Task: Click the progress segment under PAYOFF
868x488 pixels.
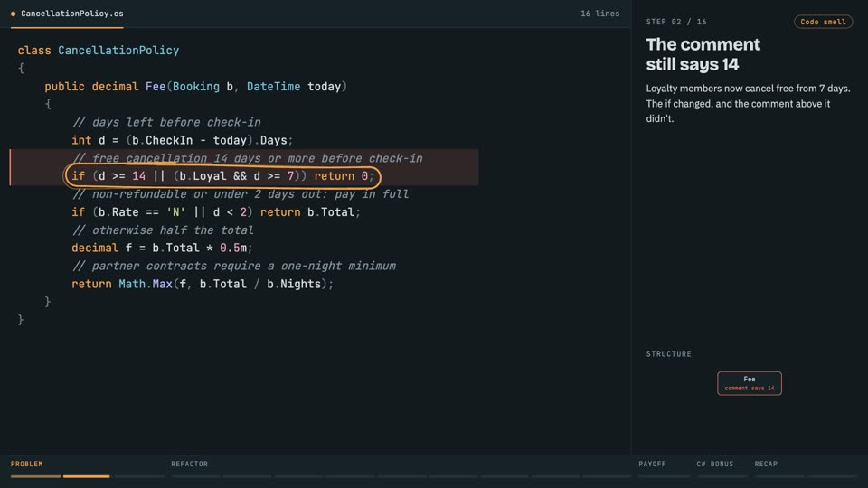Action: [x=664, y=476]
